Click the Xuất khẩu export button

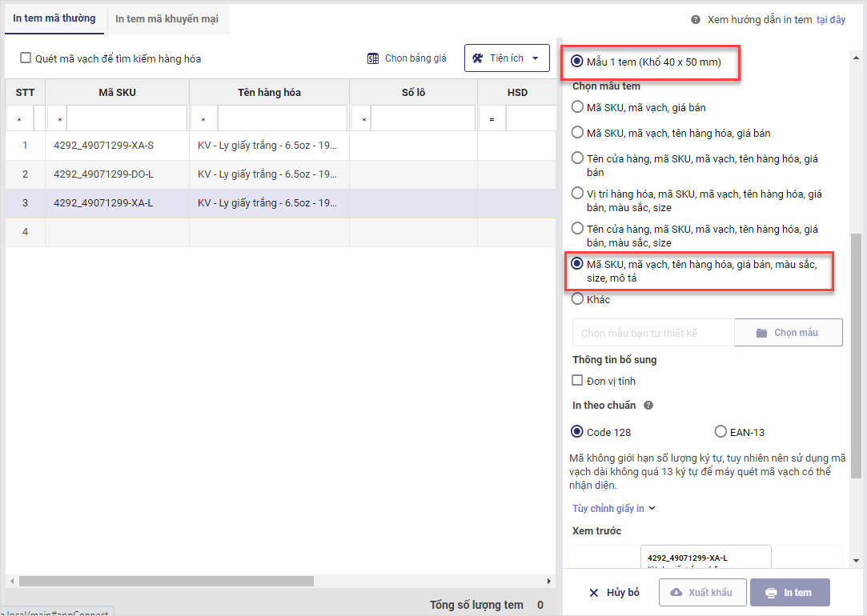(x=703, y=592)
